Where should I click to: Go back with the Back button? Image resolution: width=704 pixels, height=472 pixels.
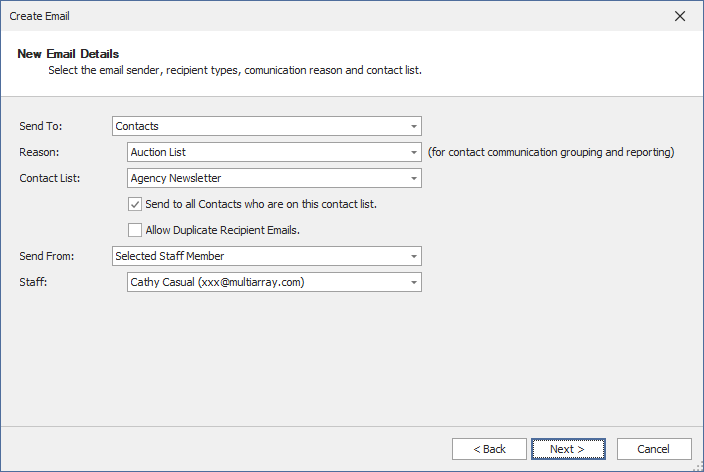[x=489, y=449]
